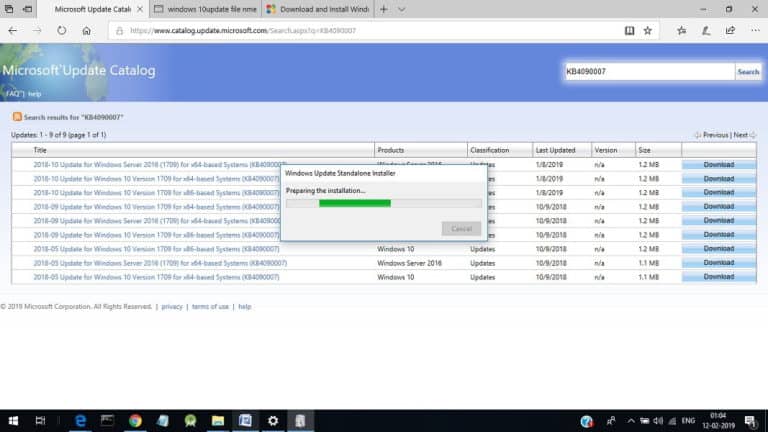Image resolution: width=768 pixels, height=432 pixels.
Task: Download 2018-05 Windows Server 2016 update
Action: (719, 263)
